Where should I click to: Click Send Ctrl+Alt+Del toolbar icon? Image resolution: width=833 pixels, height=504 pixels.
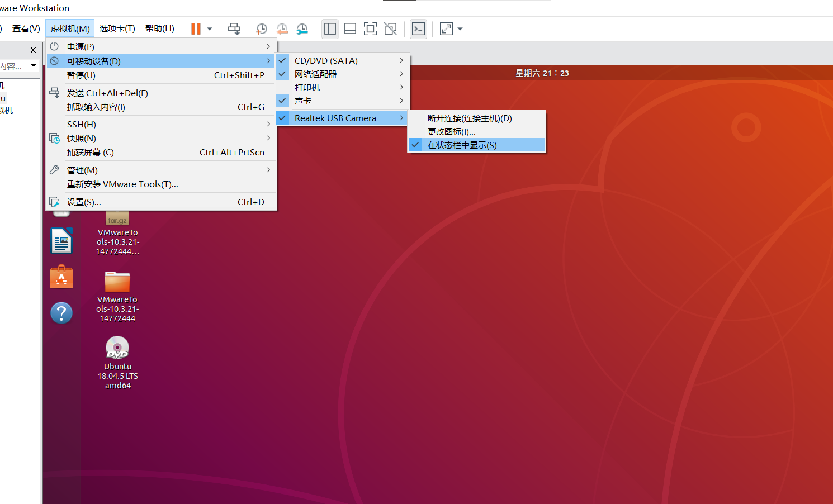[x=234, y=28]
